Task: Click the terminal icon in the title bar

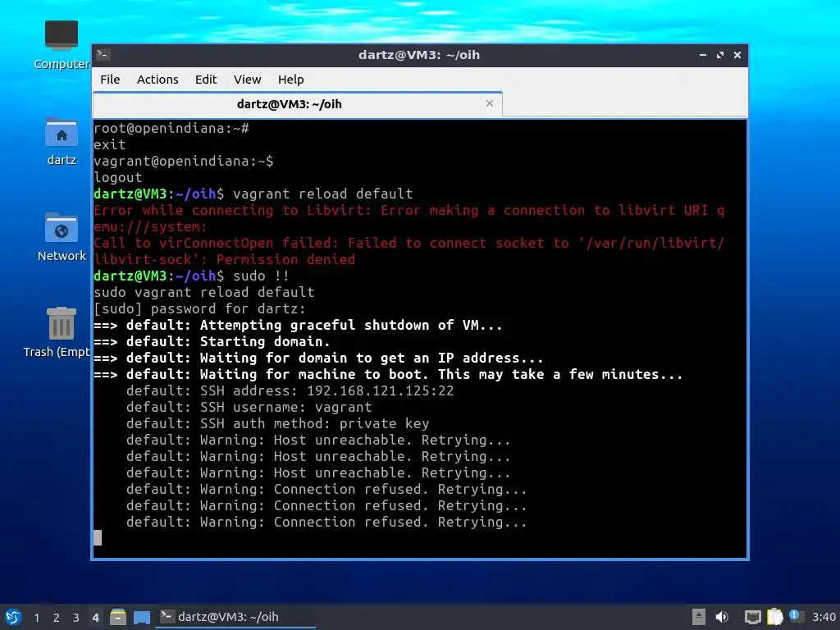Action: [x=103, y=55]
